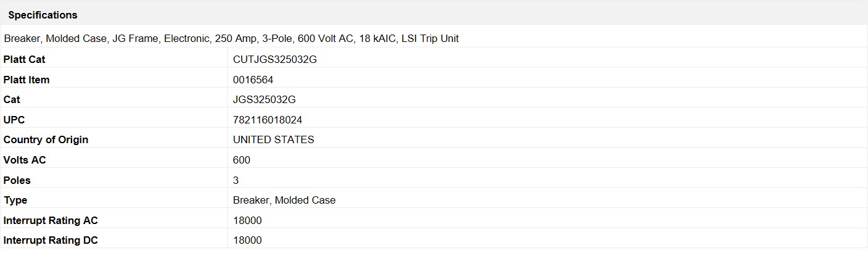
Task: Select the 600 volts value
Action: click(x=242, y=160)
